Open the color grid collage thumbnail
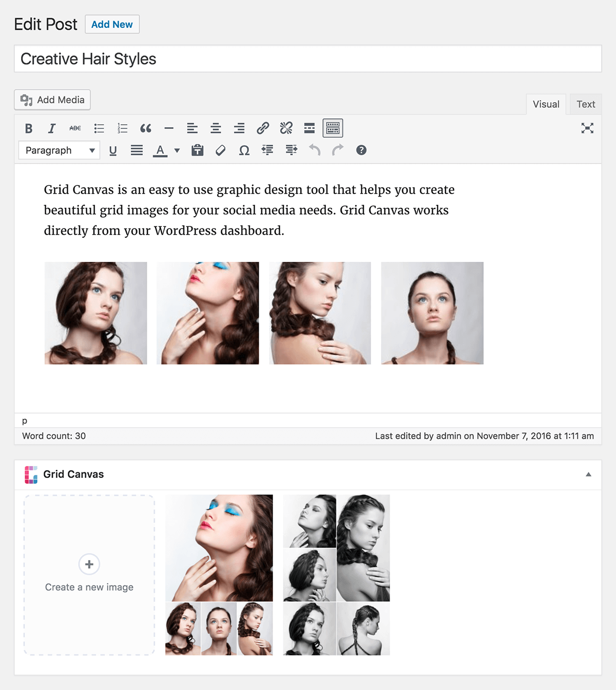Screen dimensions: 616x690 [x=219, y=575]
